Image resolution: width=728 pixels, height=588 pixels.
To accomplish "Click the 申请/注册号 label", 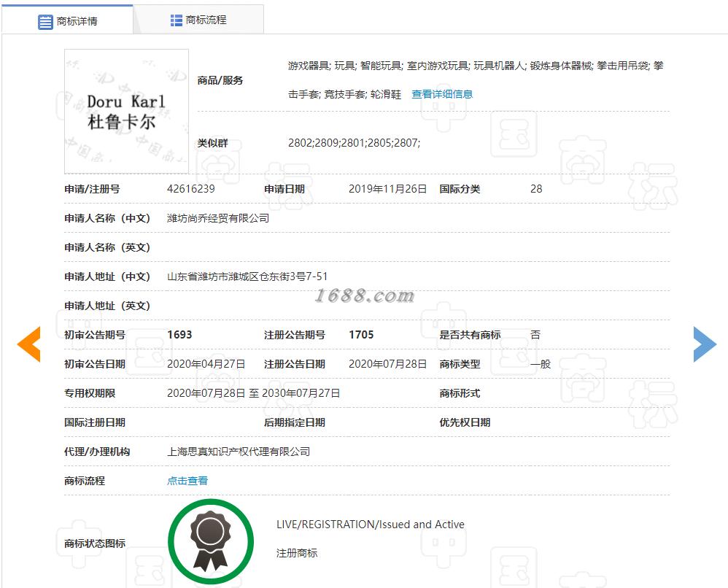I will [92, 189].
